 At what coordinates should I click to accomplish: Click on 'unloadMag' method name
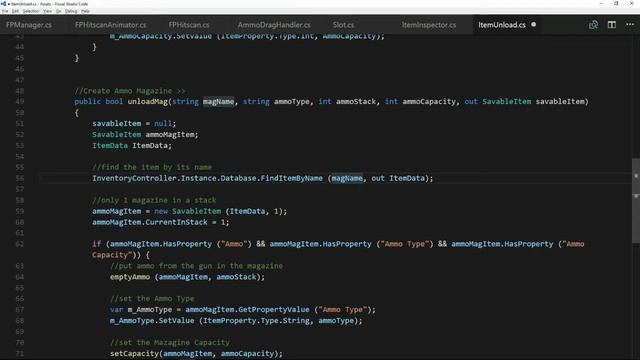148,102
